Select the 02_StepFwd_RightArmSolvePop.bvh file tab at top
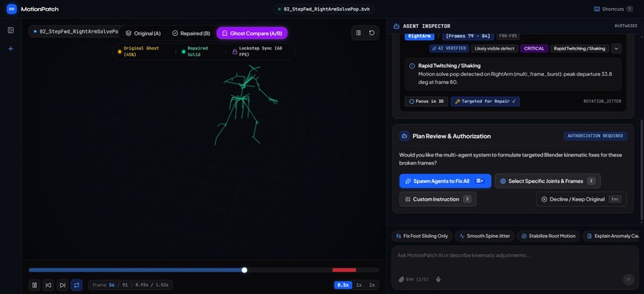The image size is (644, 294). click(324, 9)
